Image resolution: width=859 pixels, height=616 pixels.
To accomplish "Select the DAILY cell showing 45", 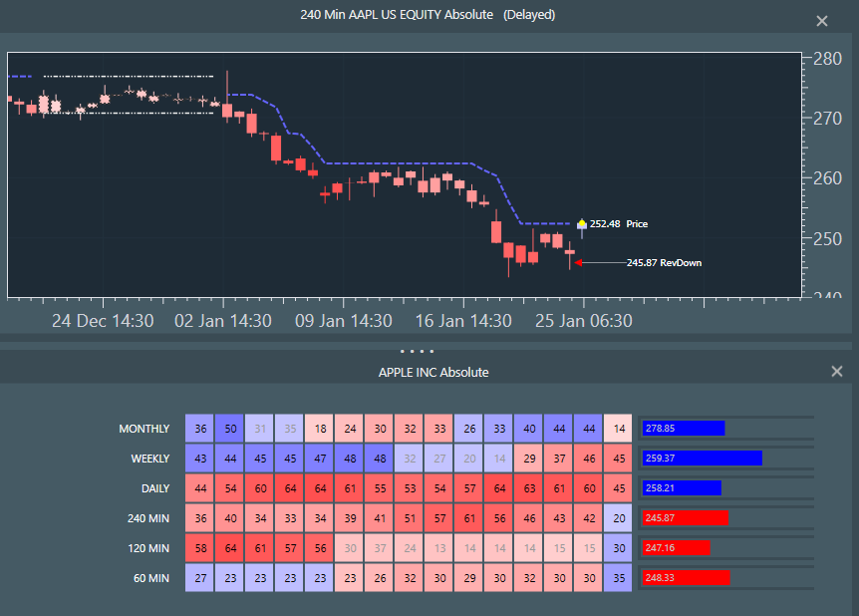I will coord(619,488).
